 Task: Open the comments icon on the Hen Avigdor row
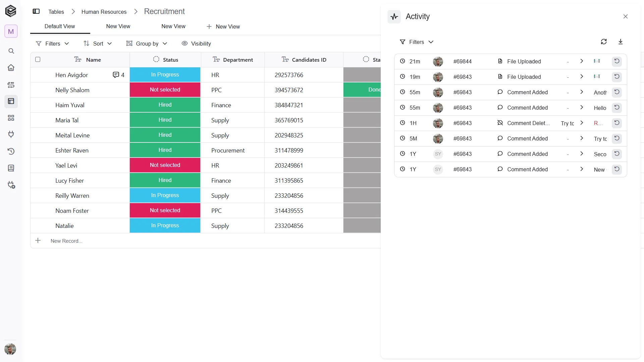click(116, 75)
